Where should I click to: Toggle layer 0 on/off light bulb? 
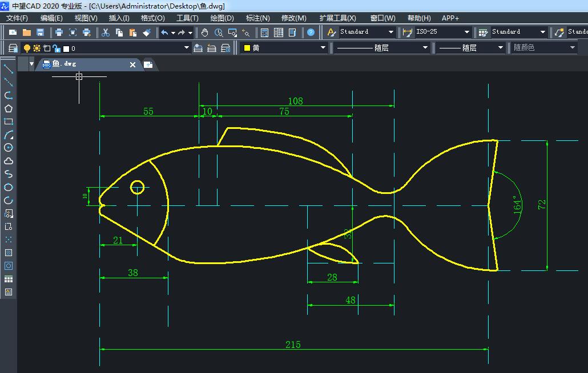[x=27, y=48]
